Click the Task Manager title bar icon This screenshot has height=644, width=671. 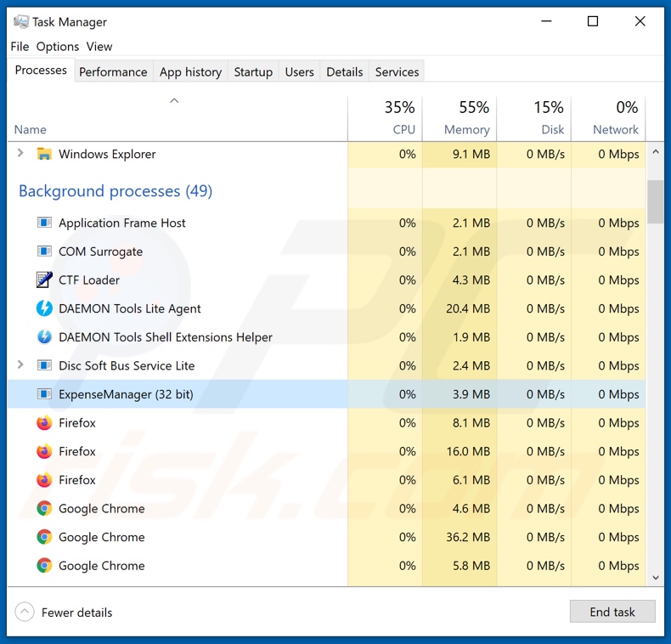click(x=21, y=21)
